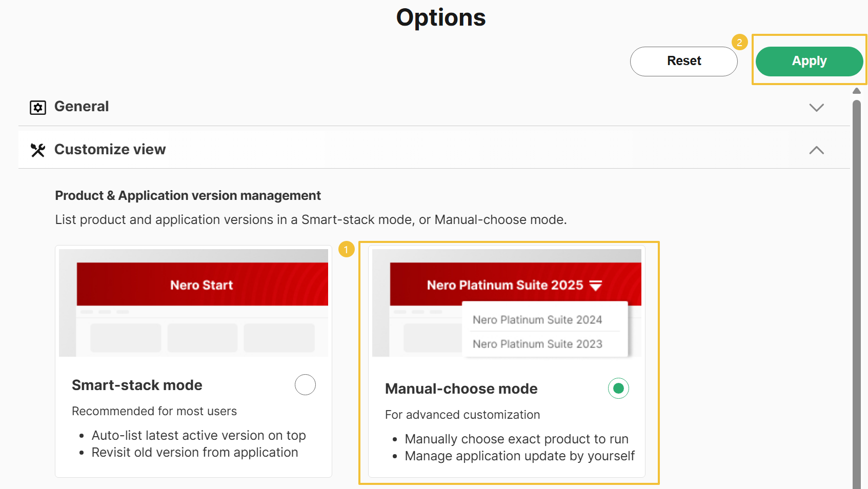Click 'Revisit old version from application'
The height and width of the screenshot is (489, 868).
(195, 453)
